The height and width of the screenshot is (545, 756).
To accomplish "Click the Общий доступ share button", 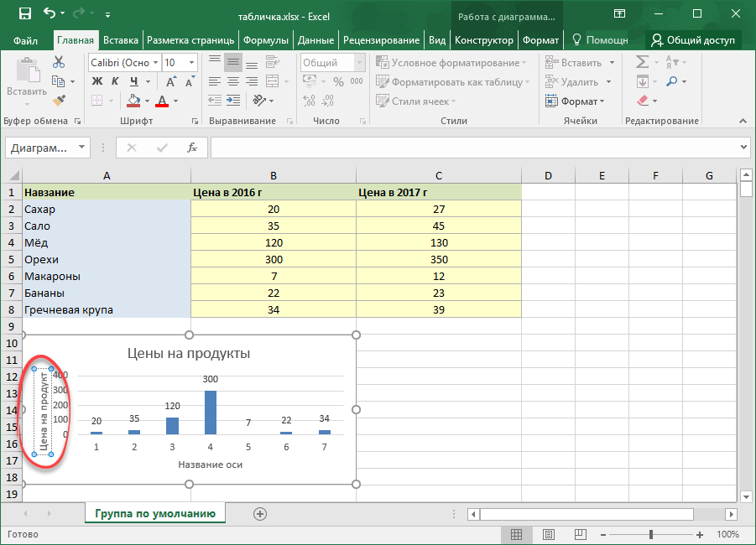I will pos(693,39).
